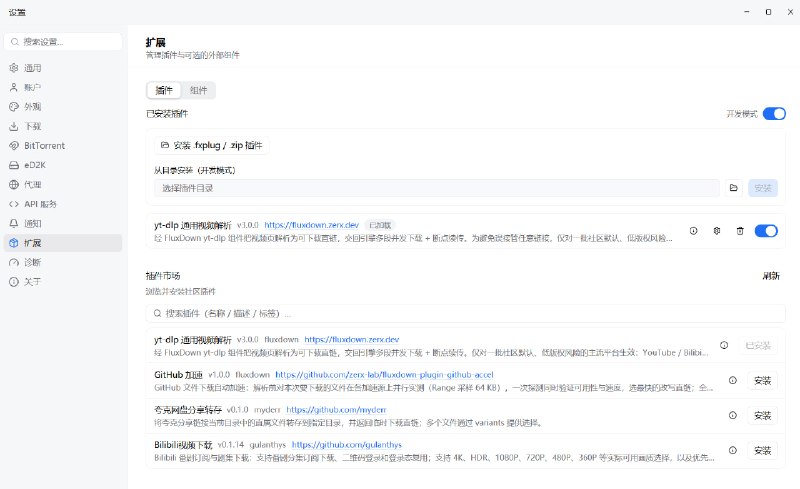This screenshot has width=800, height=489.
Task: Disable the installed yt-dlp plugin toggle
Action: [766, 231]
